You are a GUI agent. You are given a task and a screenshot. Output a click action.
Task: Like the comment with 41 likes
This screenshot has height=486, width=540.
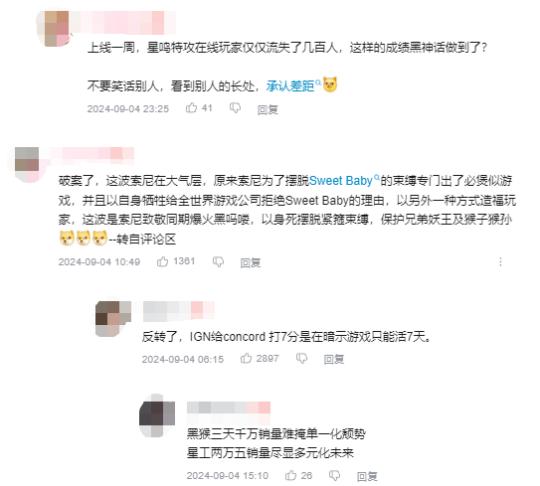click(191, 108)
